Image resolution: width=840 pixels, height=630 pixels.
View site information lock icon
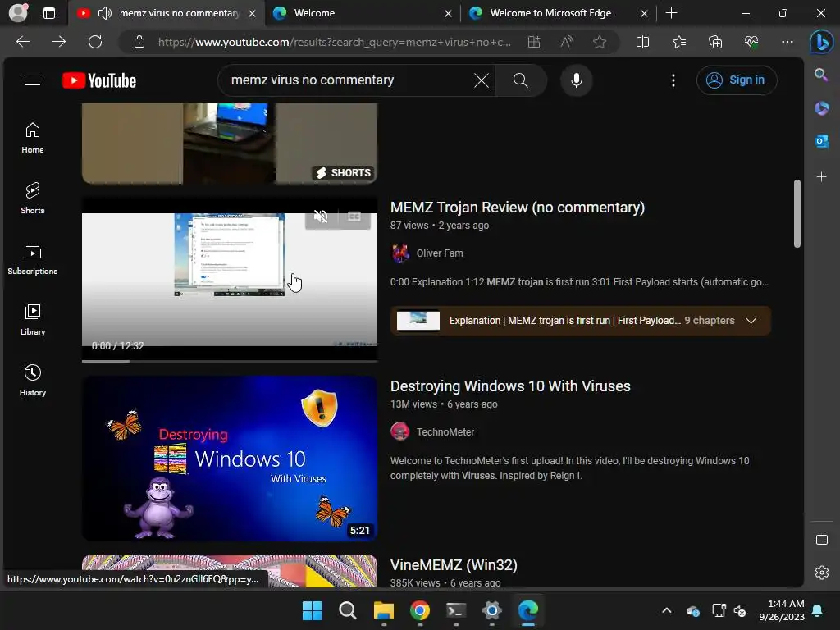pos(139,42)
